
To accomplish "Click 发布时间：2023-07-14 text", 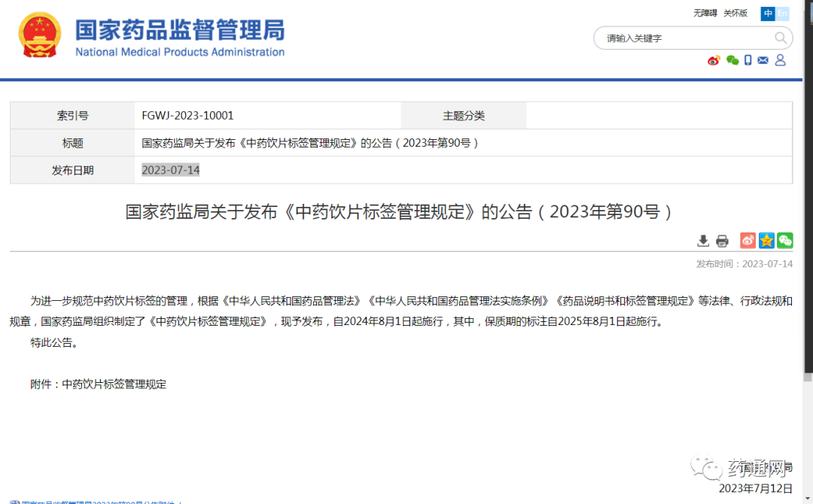I will coord(744,263).
